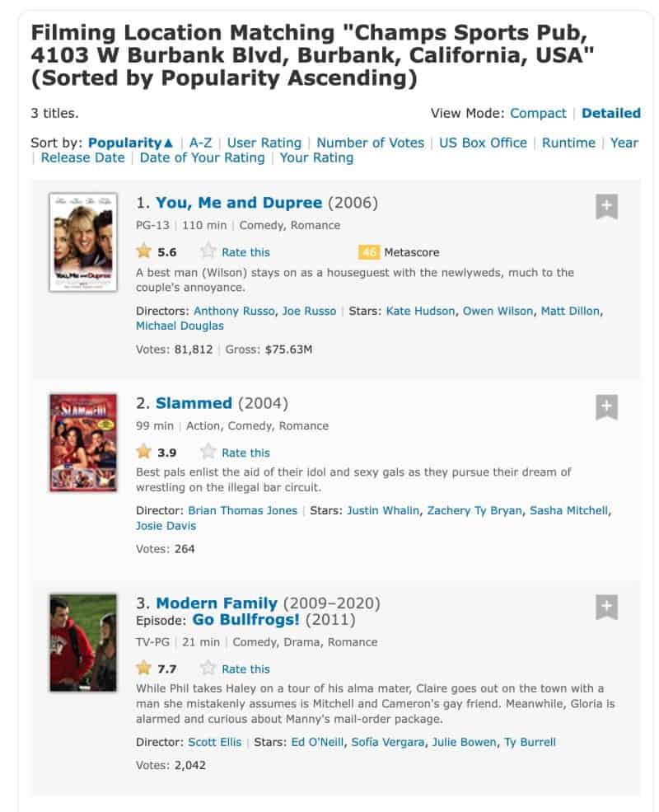Open the Go Bullfrogs! episode link

tap(245, 619)
